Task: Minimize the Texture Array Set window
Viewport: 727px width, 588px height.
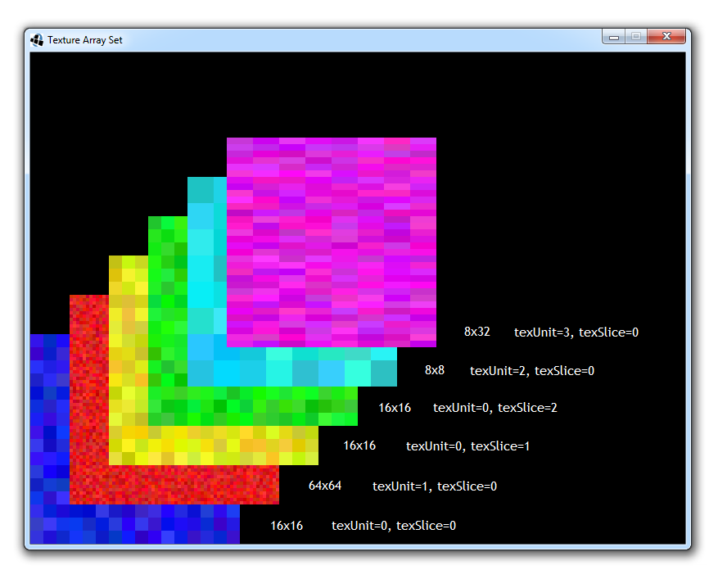Action: (x=614, y=36)
